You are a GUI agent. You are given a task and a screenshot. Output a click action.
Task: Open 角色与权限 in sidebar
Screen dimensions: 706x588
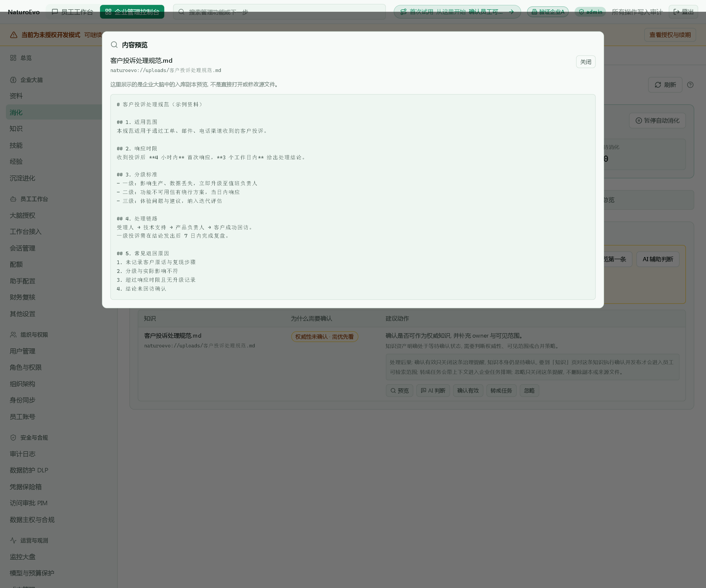pos(25,367)
